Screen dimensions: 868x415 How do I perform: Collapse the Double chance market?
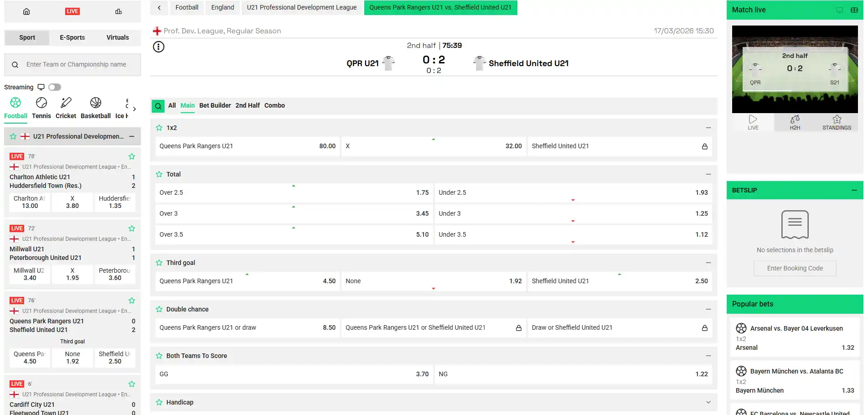708,309
